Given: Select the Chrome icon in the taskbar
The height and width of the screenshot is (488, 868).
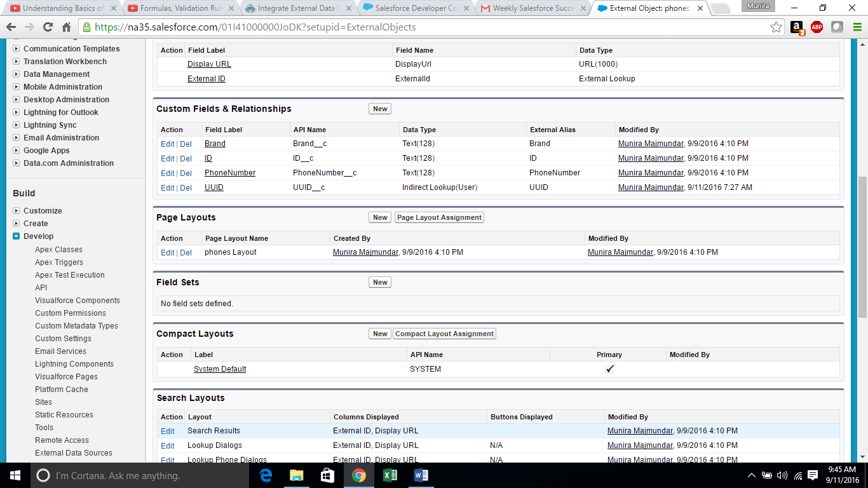Looking at the screenshot, I should coord(359,475).
